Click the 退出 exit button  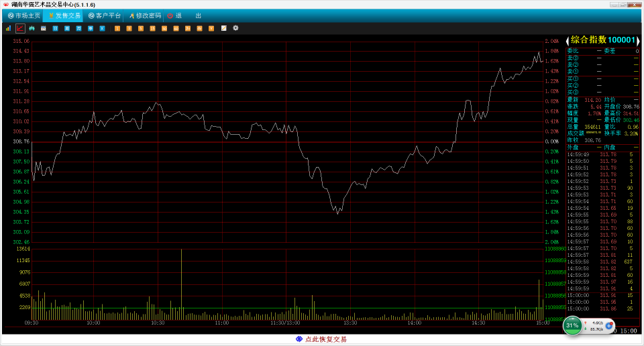(184, 15)
